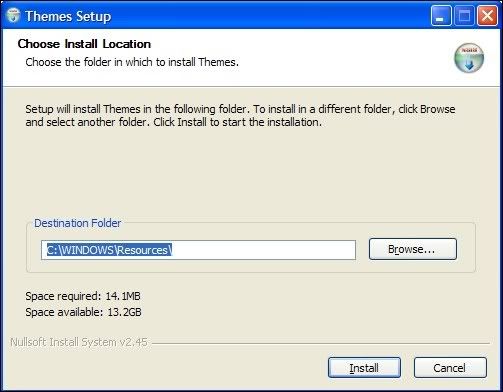Viewport: 503px width, 392px height.
Task: Click the Space required: 14.1MB text
Action: click(x=83, y=296)
